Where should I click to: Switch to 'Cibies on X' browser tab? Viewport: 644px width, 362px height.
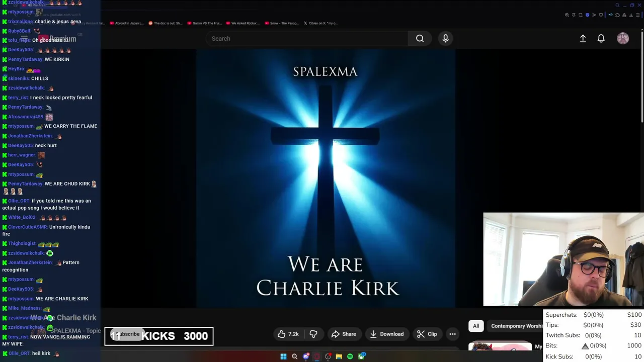click(320, 23)
